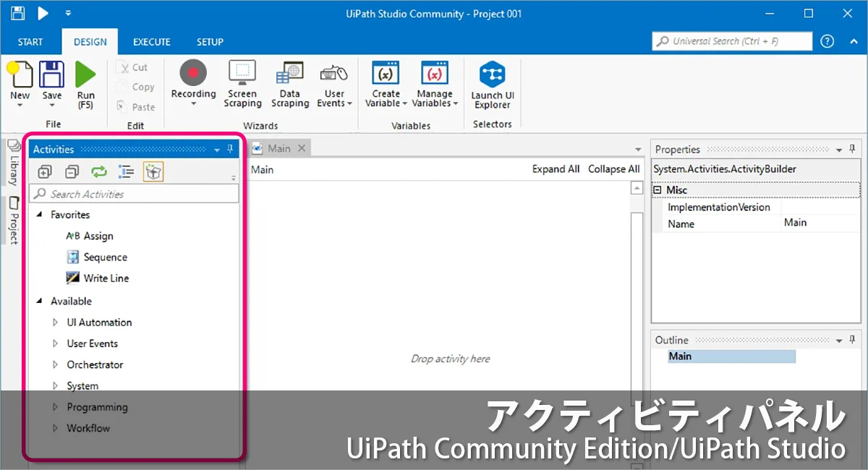Toggle the tree list view icon in Activities

point(127,171)
